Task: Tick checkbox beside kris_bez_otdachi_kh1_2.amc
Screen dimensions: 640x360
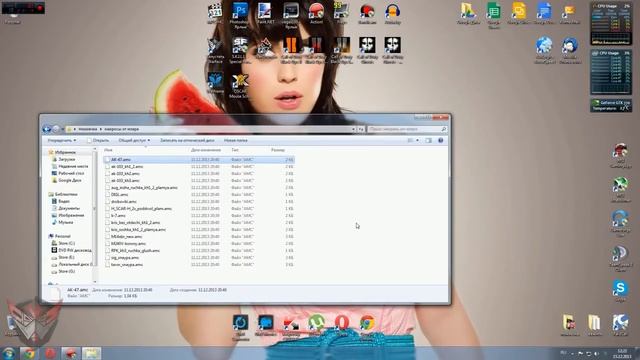Action: (x=107, y=222)
